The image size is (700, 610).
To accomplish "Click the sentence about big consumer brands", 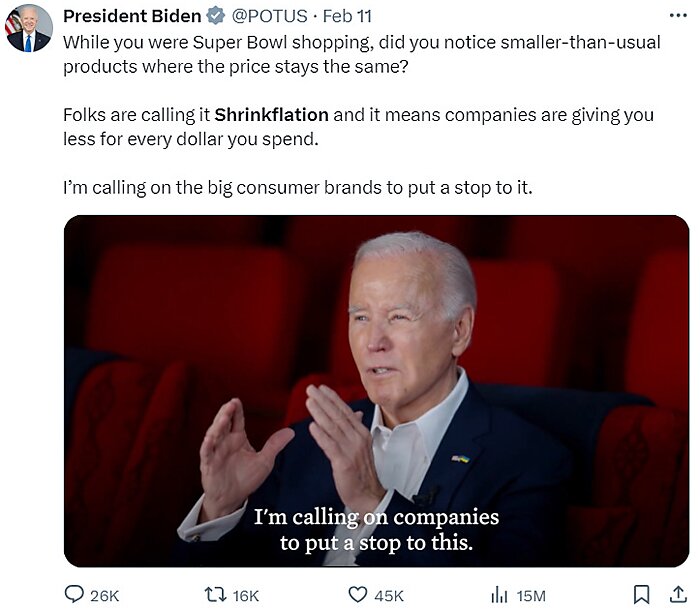I will pos(297,187).
